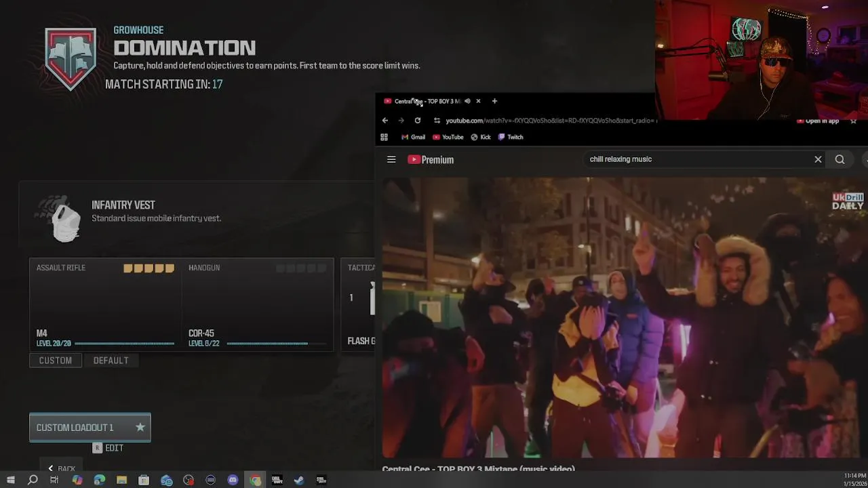The image size is (868, 488).
Task: Open Microsoft Edge from taskbar
Action: click(x=100, y=480)
